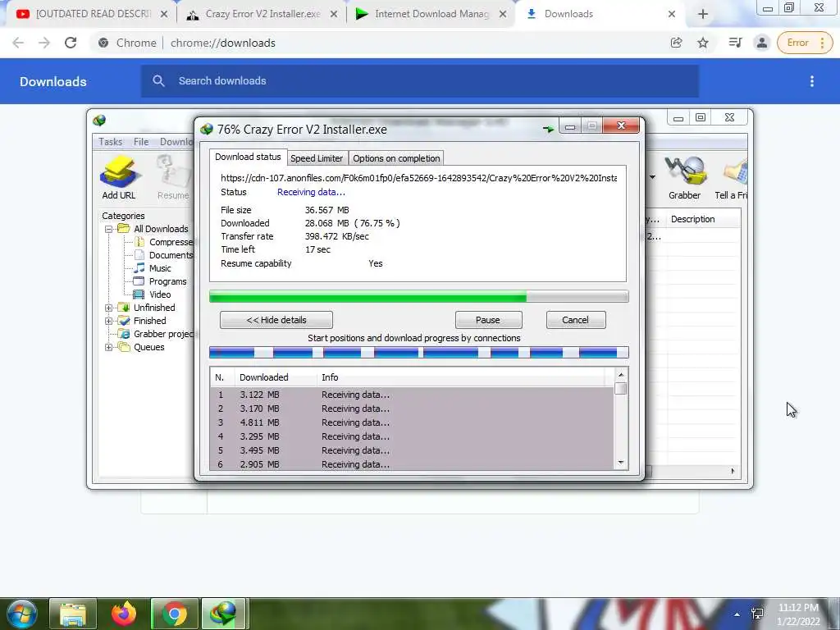This screenshot has height=630, width=840.
Task: Click the Queues folder icon
Action: coord(124,347)
